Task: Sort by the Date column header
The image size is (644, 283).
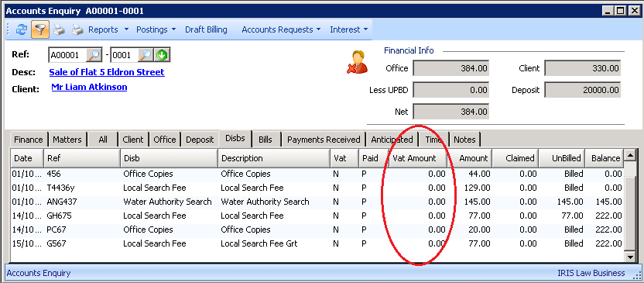Action: [28, 158]
